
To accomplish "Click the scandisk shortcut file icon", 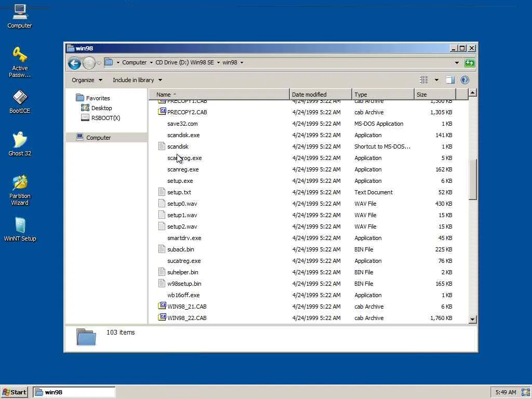I will coord(162,146).
